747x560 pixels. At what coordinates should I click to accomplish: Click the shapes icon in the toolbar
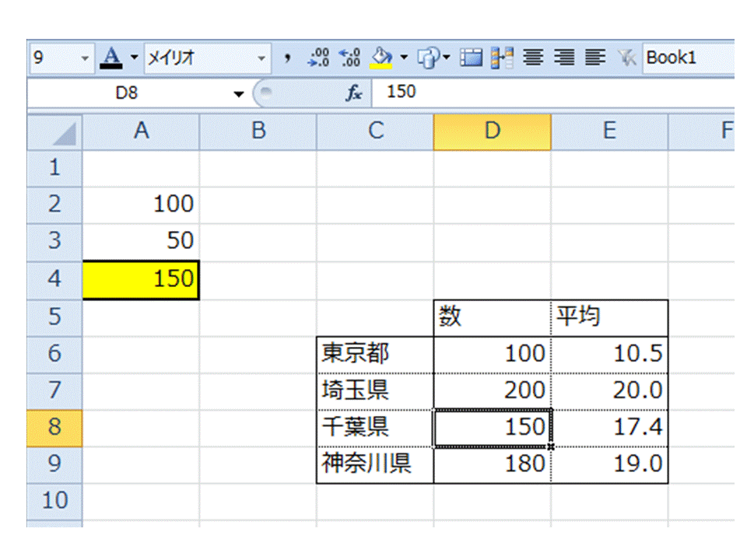coord(428,58)
